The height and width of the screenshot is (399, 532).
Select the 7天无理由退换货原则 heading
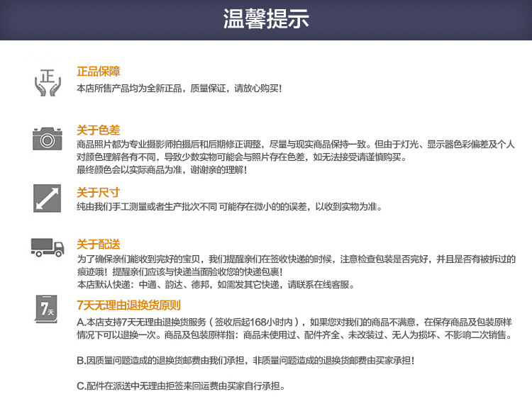[128, 305]
